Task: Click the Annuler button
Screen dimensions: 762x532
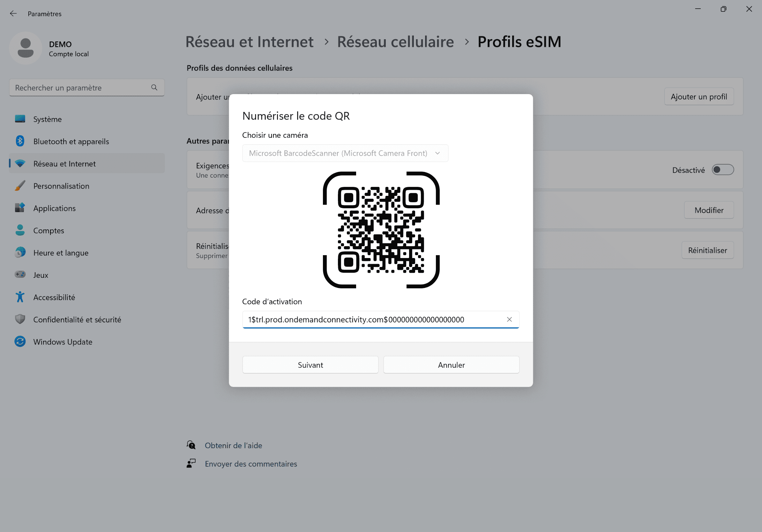Action: [x=451, y=365]
